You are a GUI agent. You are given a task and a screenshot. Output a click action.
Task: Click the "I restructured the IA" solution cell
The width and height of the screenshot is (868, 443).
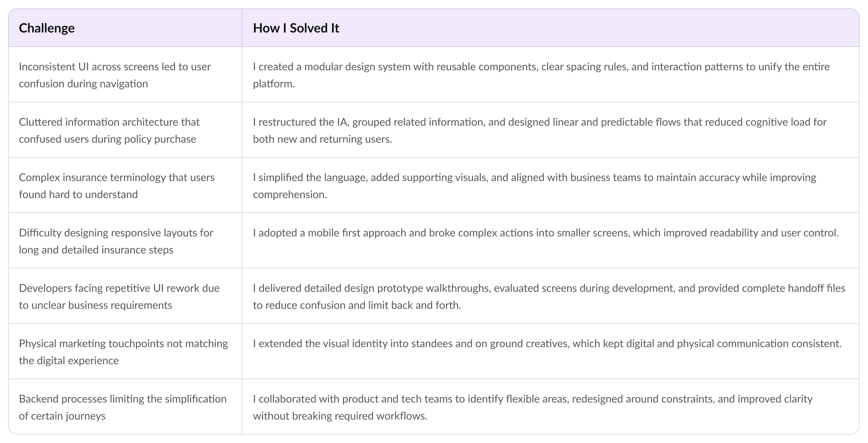coord(539,130)
